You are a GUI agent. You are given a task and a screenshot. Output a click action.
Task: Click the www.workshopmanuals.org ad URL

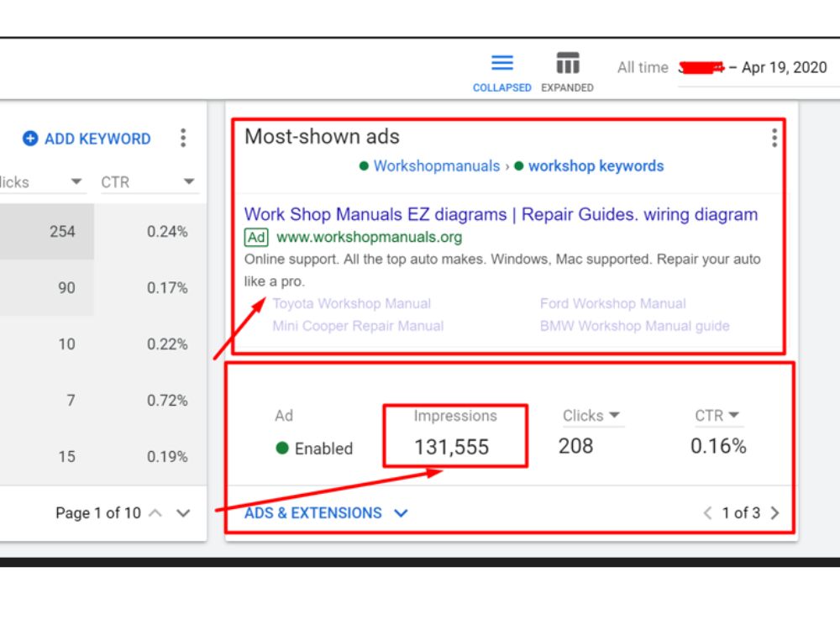(x=369, y=237)
